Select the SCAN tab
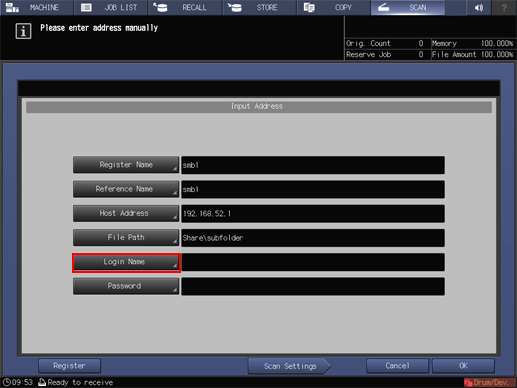Viewport: 517px width, 388px height. tap(408, 7)
